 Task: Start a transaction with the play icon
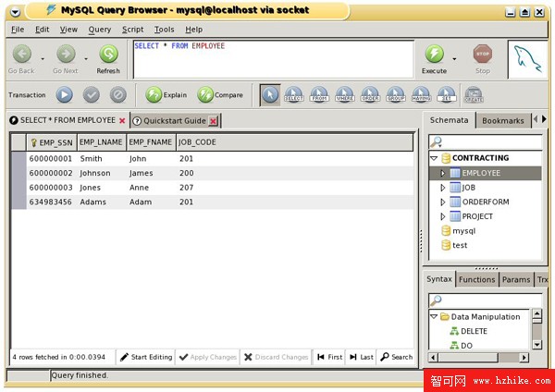pos(65,95)
